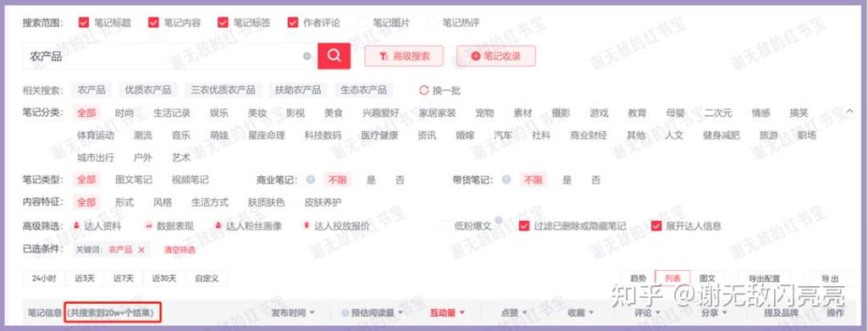Filter note category by 商业财经
Image resolution: width=868 pixels, height=331 pixels.
tap(589, 135)
